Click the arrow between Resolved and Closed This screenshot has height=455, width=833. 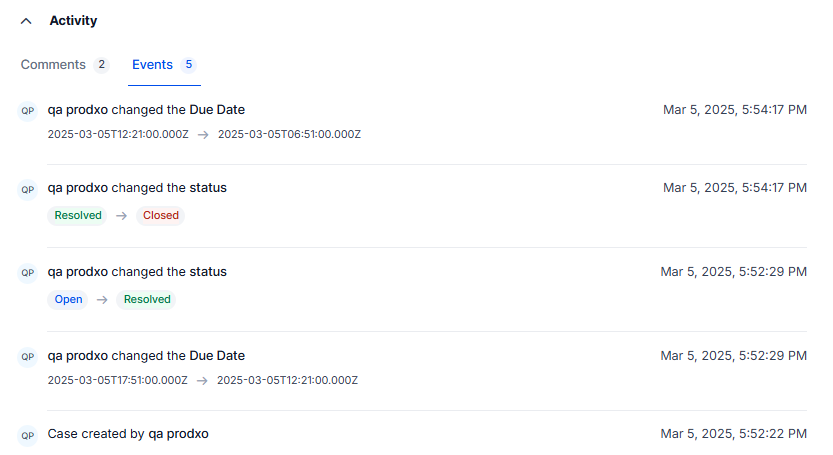(121, 216)
